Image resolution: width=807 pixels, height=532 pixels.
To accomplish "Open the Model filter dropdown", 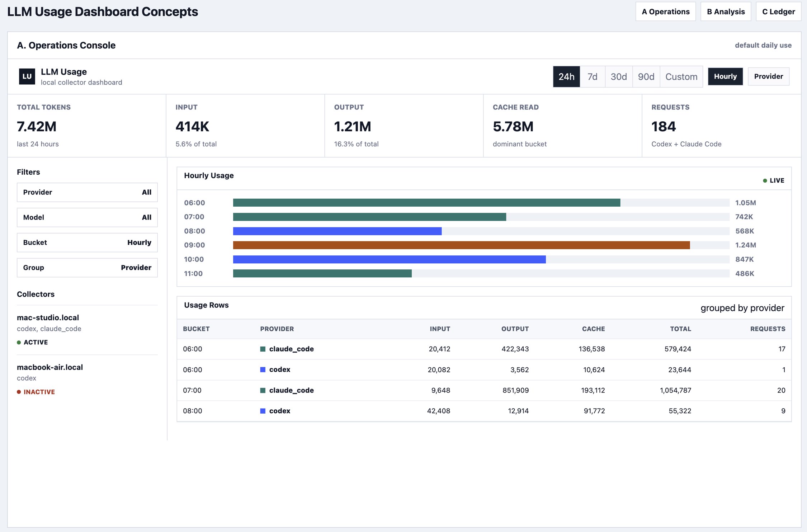I will tap(87, 217).
